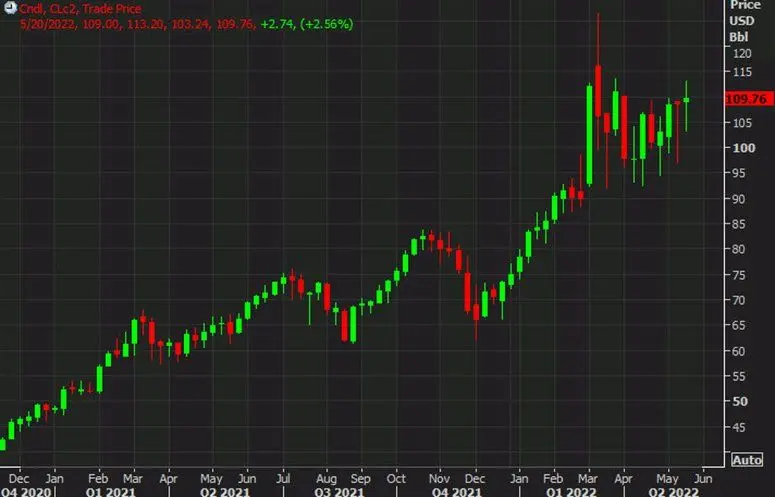Click the Q3 2021 quarter label
Screen dimensions: 775x497
pyautogui.click(x=340, y=491)
